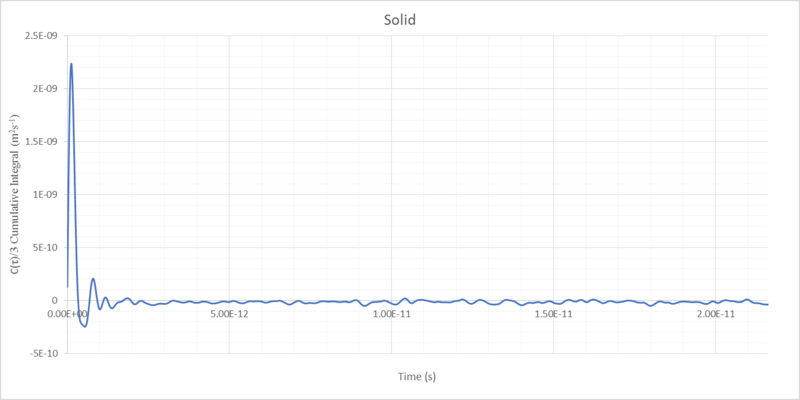Click the 2E-09 y-axis tick label
Screen dimensions: 800x400
pos(45,89)
